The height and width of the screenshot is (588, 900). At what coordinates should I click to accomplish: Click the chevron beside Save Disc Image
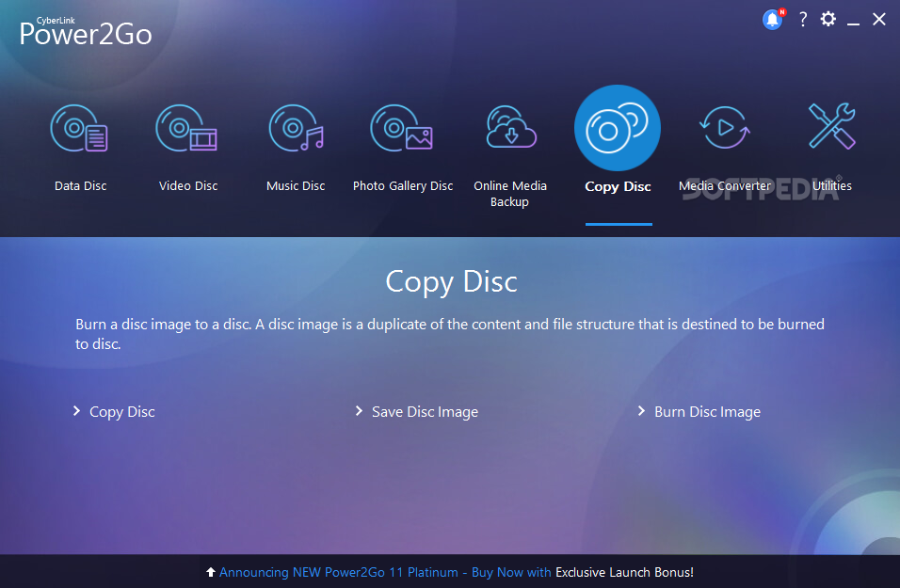click(359, 411)
